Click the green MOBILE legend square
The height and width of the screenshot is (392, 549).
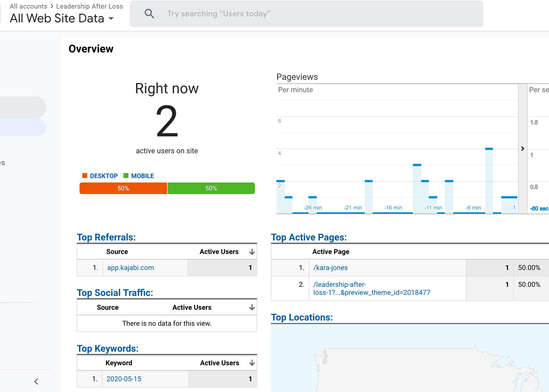coord(126,176)
